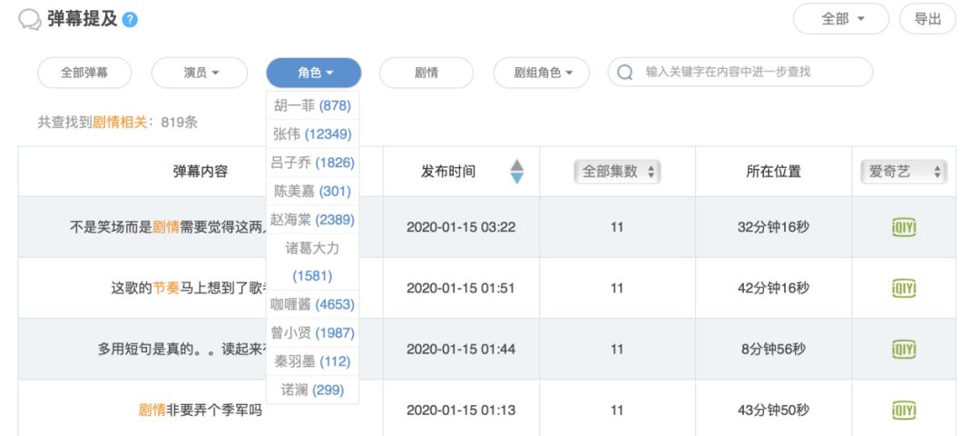The height and width of the screenshot is (436, 980).
Task: Click the timestamp 2020-01-15 01:51
Action: coord(461,288)
